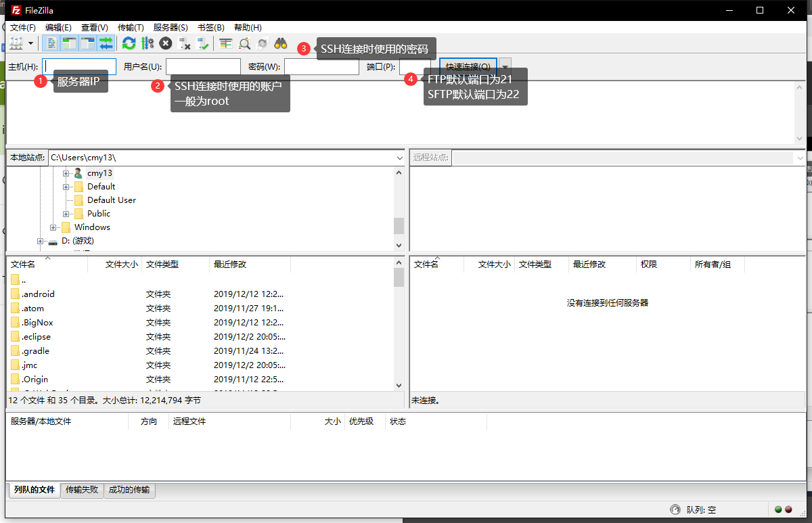The width and height of the screenshot is (812, 523).
Task: Sort local files by 文件类型 column
Action: (176, 265)
